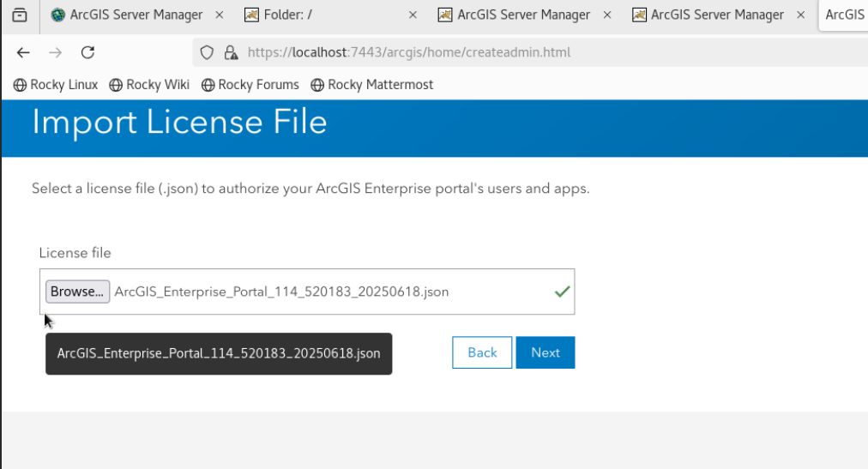Open the tracking protection shield icon
This screenshot has height=469, width=868.
pyautogui.click(x=207, y=52)
